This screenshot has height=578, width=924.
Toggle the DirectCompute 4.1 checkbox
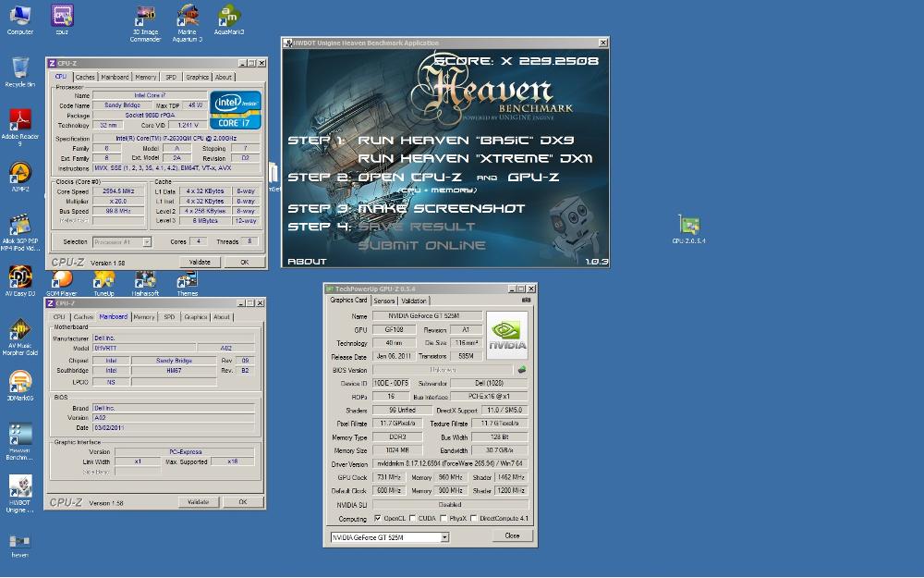(x=474, y=519)
